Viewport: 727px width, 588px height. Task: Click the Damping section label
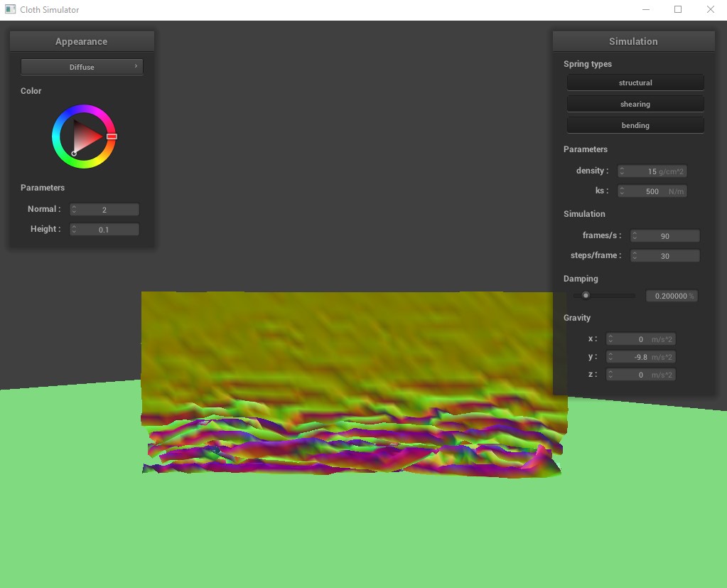click(581, 279)
